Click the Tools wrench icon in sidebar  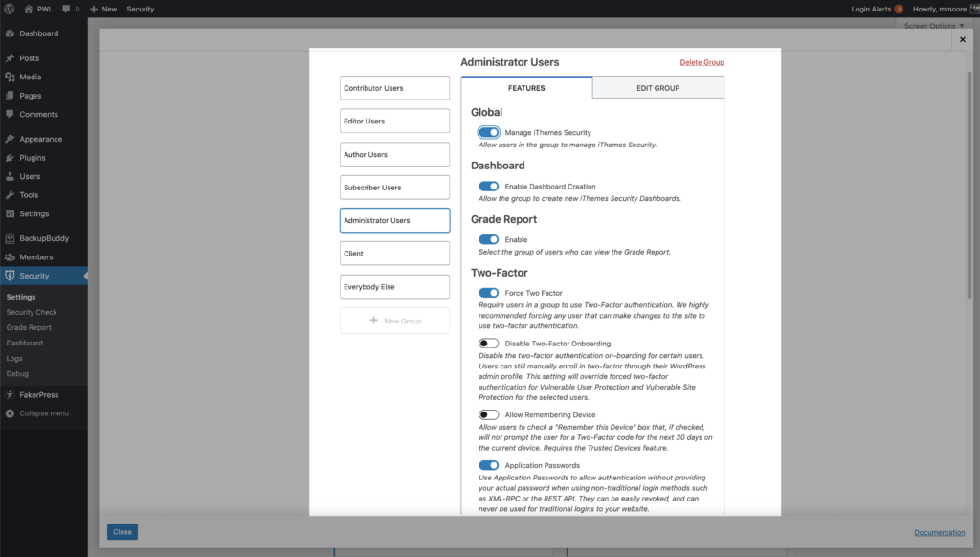(10, 195)
